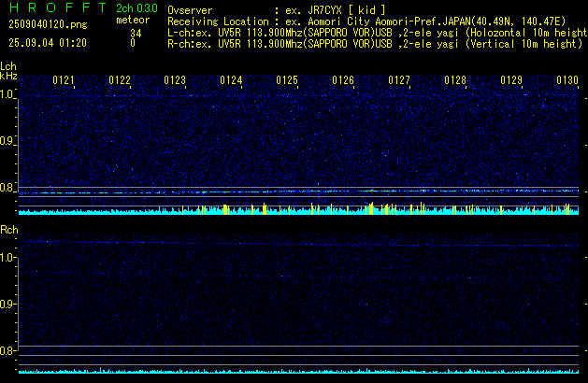
Task: Click the Rch 0.9 kHz axis tick
Action: point(7,304)
